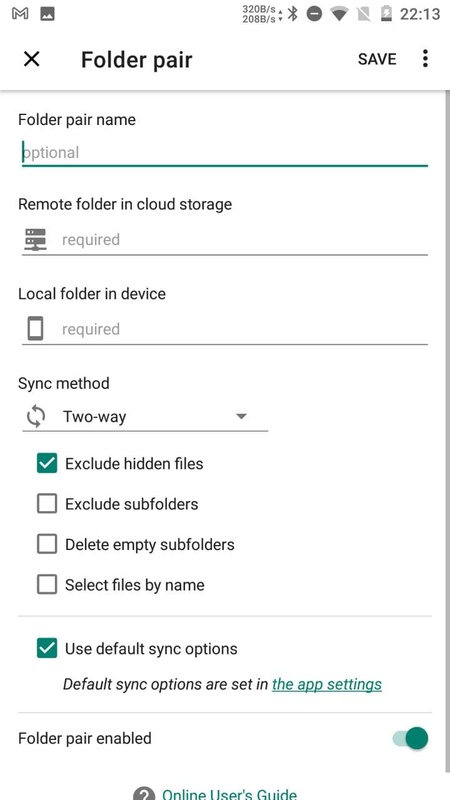Screen dimensions: 450x800
Task: Open the app settings link
Action: click(x=327, y=684)
